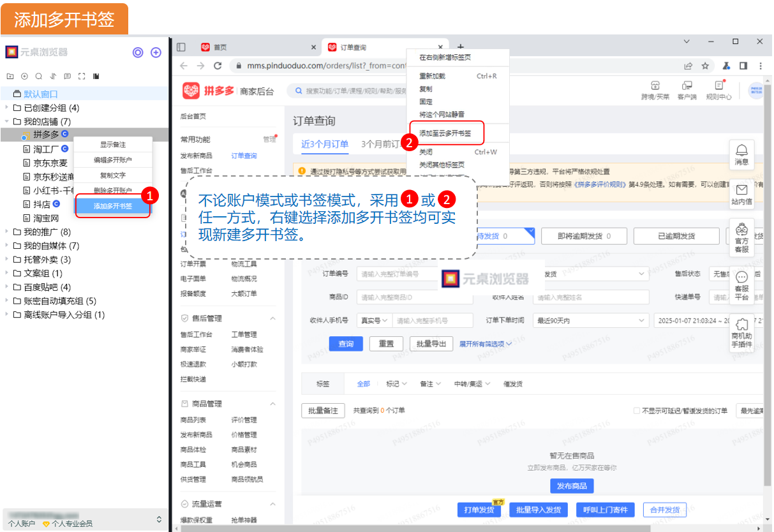Image resolution: width=774 pixels, height=532 pixels.
Task: Select 编辑多开账户 in context menu
Action: 113,160
